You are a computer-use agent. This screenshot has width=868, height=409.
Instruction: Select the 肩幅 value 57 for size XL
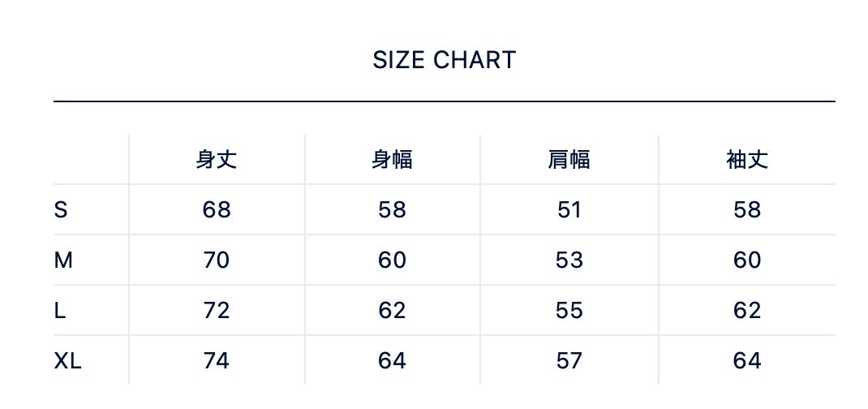point(569,361)
